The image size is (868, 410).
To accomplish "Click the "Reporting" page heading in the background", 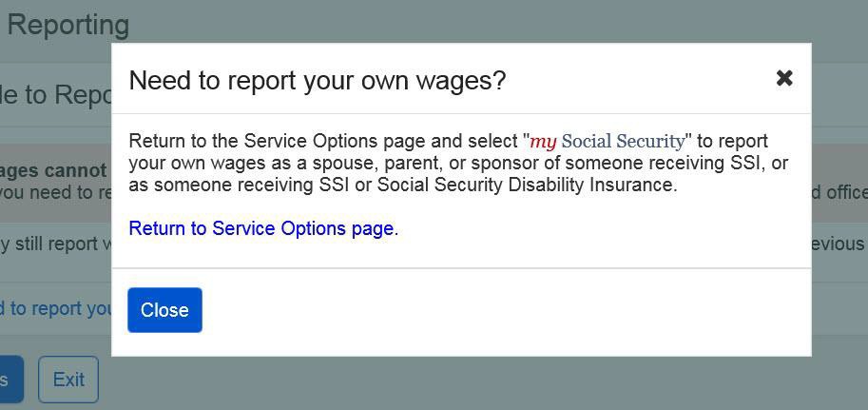I will tap(67, 25).
